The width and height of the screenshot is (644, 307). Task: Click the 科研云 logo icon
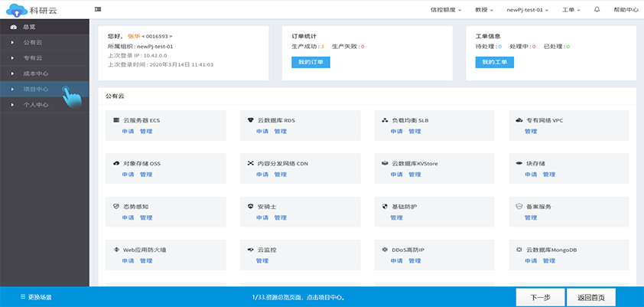pos(15,10)
